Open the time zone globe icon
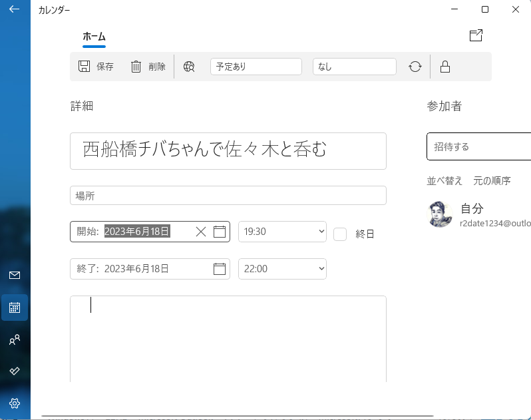 pyautogui.click(x=189, y=67)
